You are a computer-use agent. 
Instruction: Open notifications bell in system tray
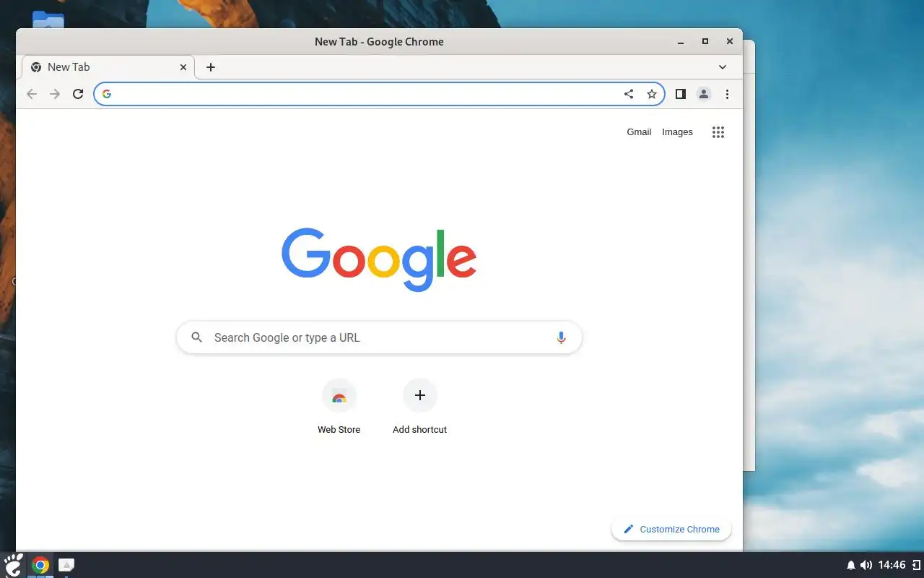(x=851, y=565)
